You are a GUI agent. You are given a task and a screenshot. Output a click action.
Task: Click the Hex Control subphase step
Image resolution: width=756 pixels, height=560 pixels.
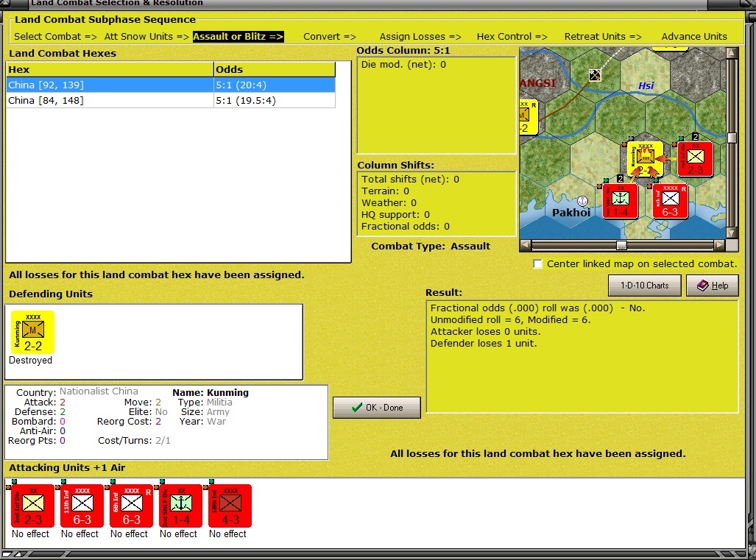(512, 37)
